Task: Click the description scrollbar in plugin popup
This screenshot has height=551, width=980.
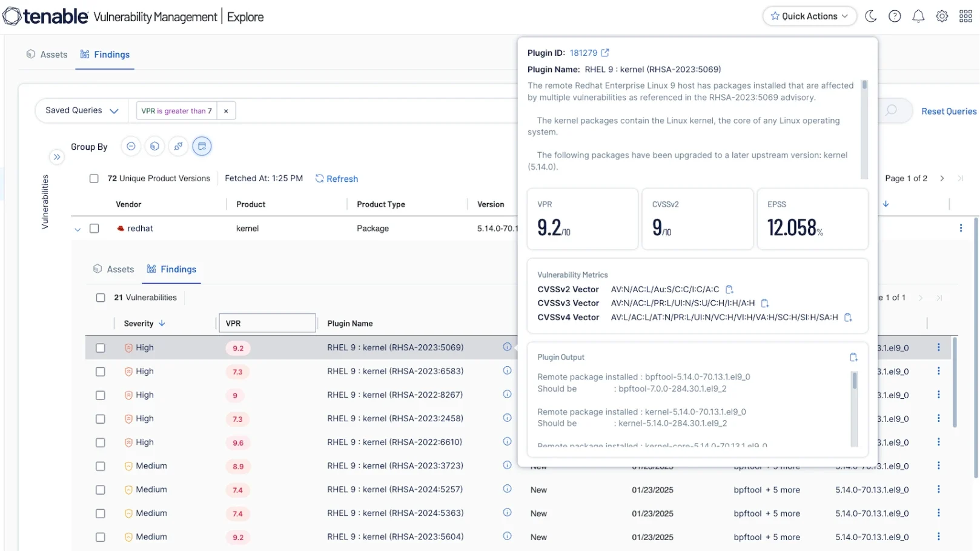Action: (x=864, y=129)
